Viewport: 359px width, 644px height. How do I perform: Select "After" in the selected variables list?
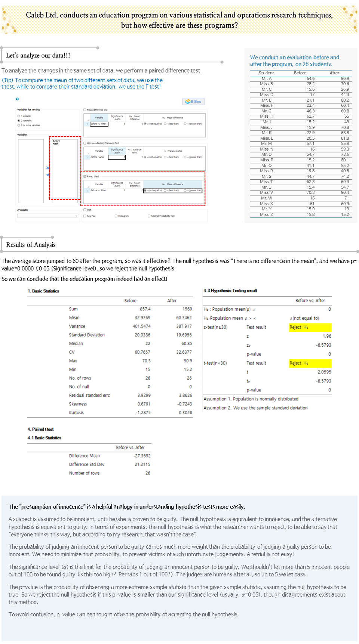55,144
